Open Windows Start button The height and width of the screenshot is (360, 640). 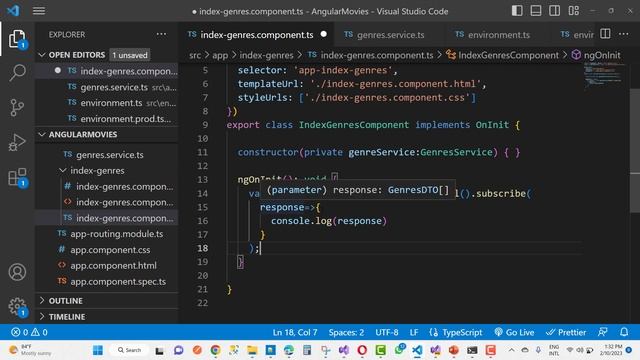click(x=98, y=350)
